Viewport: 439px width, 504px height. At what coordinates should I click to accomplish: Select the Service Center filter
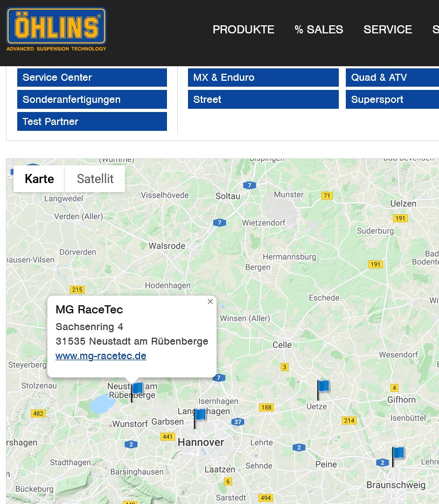(x=92, y=78)
